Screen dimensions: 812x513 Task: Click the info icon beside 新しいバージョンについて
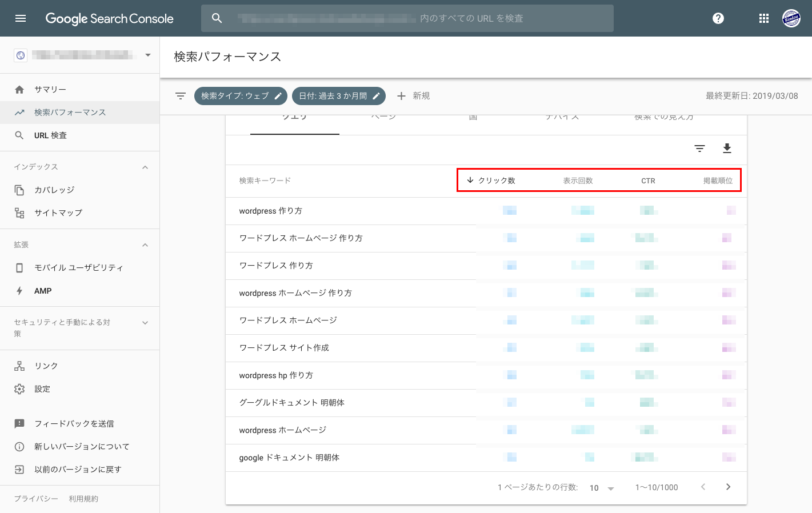(x=19, y=447)
